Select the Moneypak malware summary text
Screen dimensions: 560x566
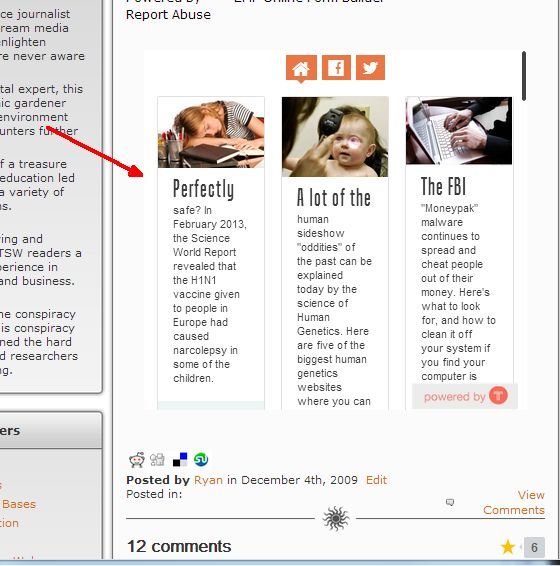458,292
